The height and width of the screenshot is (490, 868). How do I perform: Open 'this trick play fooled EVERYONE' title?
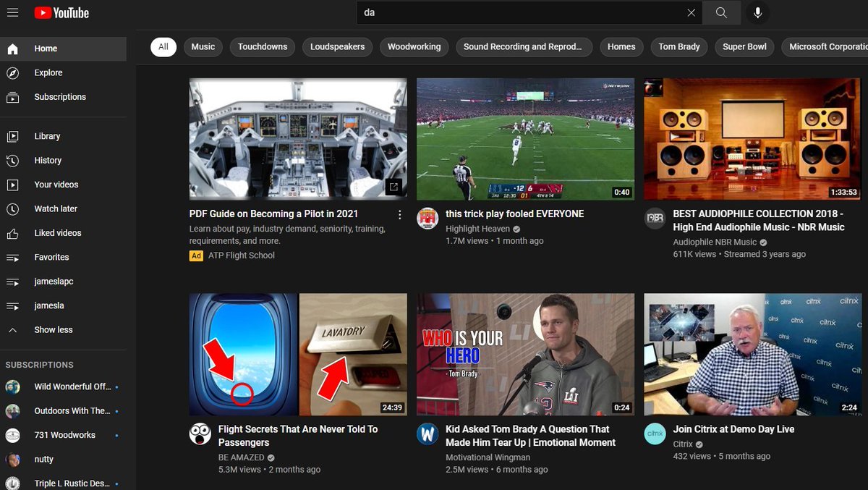(515, 214)
